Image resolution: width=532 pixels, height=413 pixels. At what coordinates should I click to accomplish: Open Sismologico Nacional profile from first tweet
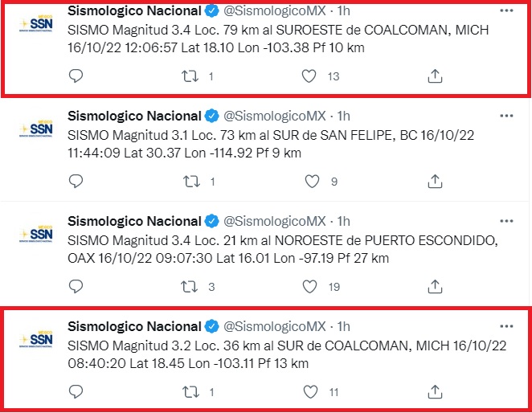(x=133, y=11)
